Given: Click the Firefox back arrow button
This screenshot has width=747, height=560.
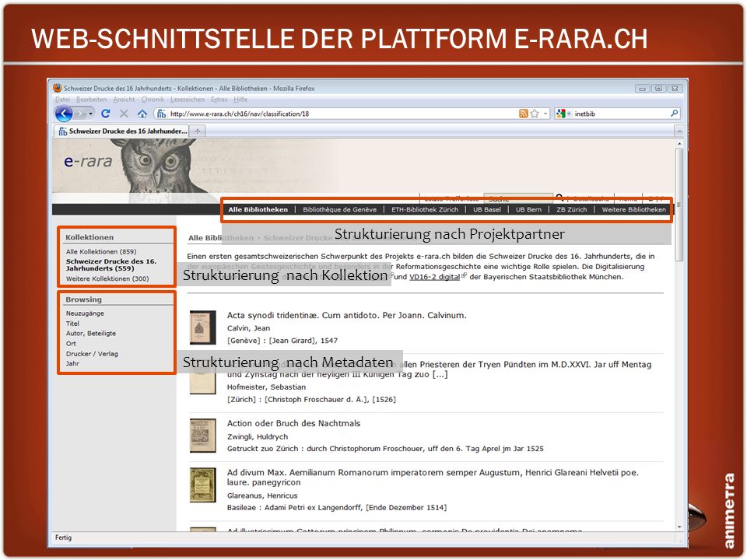Looking at the screenshot, I should [x=64, y=114].
